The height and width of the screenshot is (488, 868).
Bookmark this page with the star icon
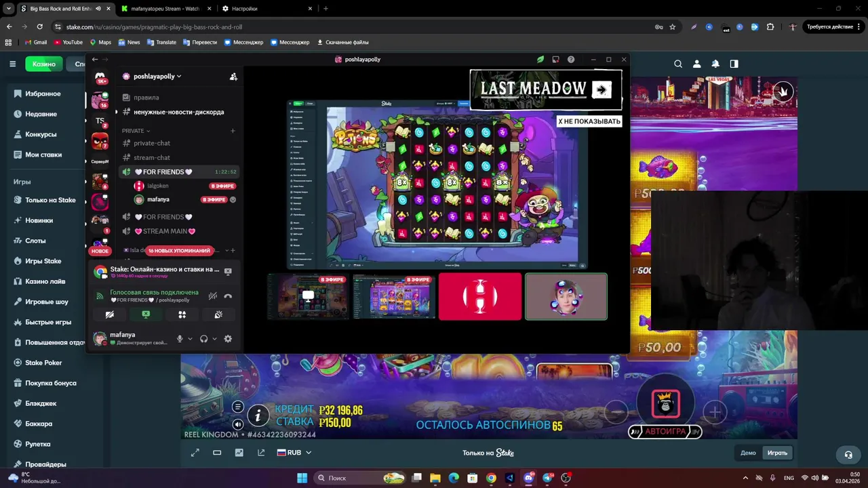pyautogui.click(x=672, y=27)
